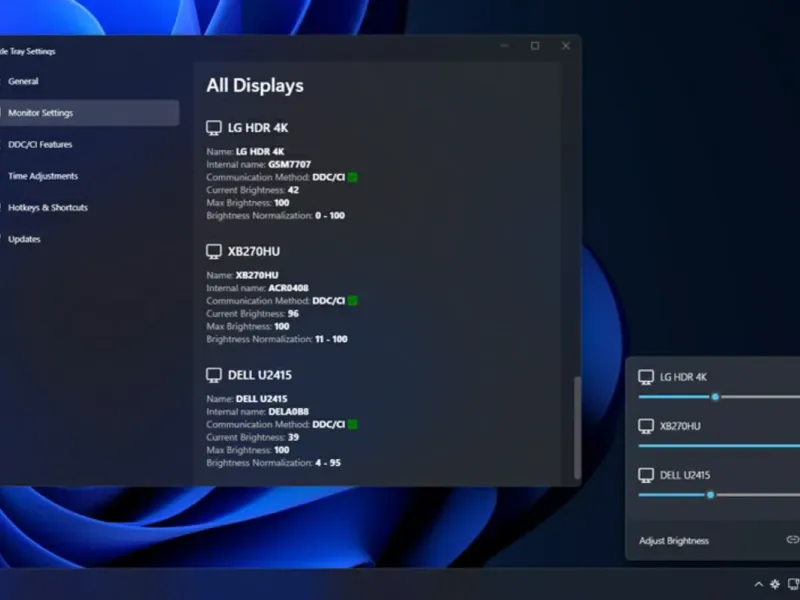Viewport: 800px width, 600px height.
Task: Open DDC/CI Features section
Action: click(x=40, y=144)
